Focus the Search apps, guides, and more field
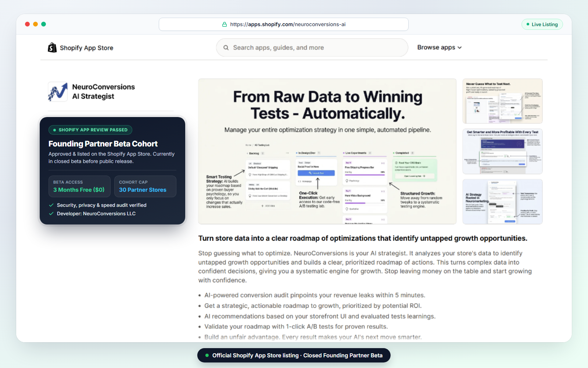 pyautogui.click(x=312, y=47)
